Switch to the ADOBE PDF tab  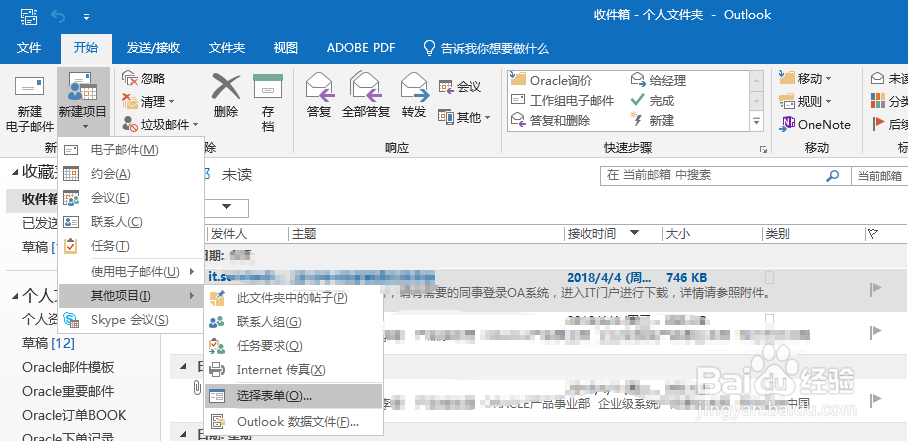coord(361,48)
